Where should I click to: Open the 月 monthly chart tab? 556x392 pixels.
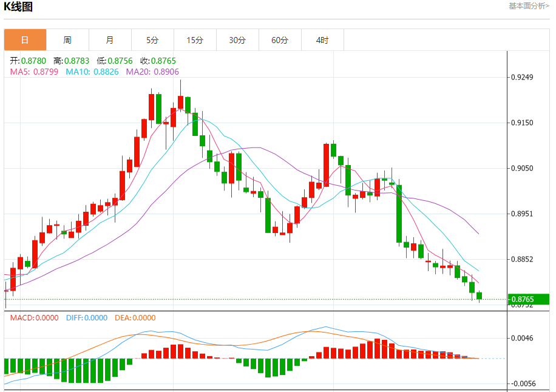pyautogui.click(x=110, y=40)
